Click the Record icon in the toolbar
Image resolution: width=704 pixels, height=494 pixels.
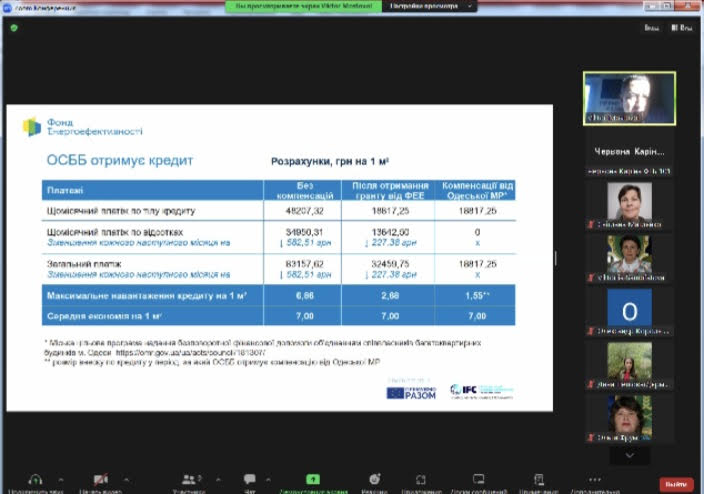tap(374, 479)
